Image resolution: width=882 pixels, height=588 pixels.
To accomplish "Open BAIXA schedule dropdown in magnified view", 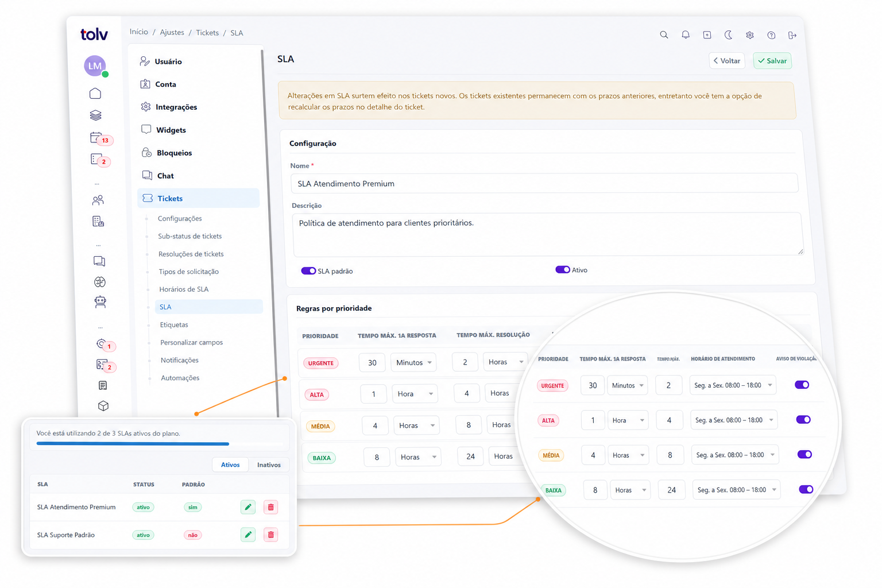I will pos(736,490).
